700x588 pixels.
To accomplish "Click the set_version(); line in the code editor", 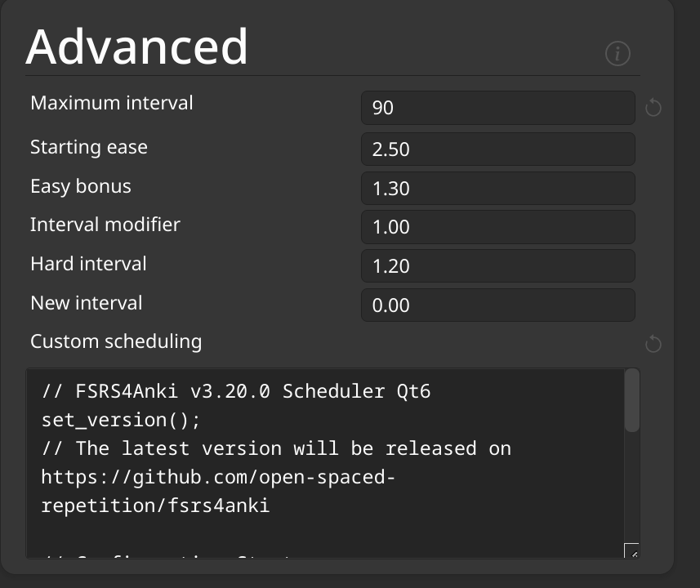I will [121, 420].
